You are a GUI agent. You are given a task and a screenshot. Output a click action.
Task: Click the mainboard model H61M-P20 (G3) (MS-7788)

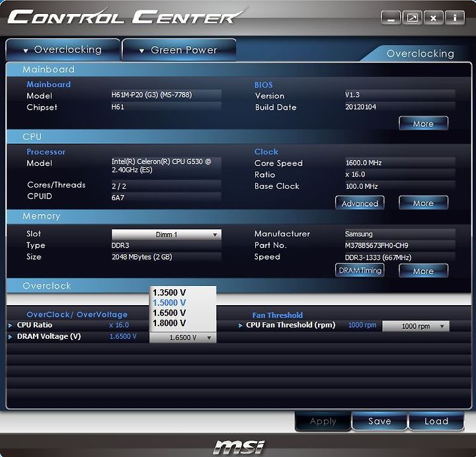[151, 95]
